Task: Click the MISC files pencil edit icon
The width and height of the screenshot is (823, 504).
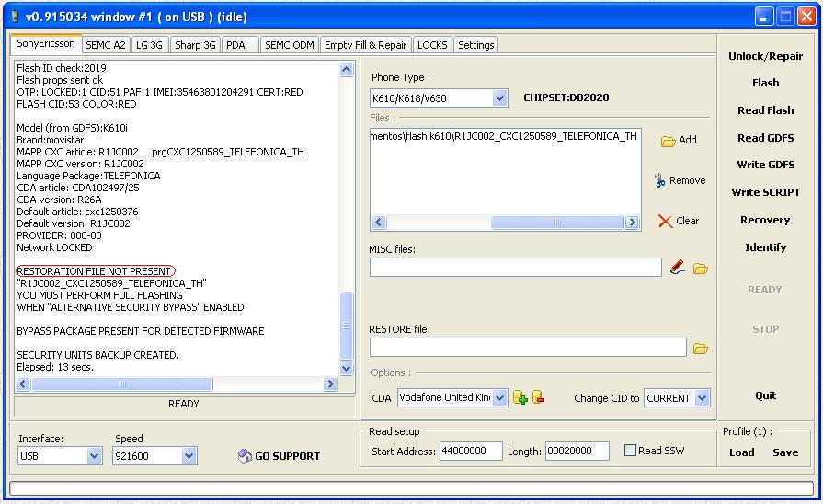Action: pos(677,268)
